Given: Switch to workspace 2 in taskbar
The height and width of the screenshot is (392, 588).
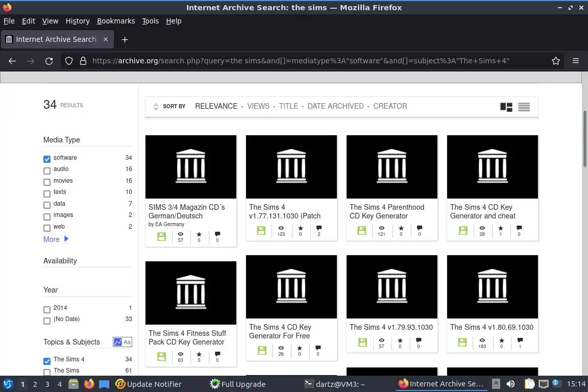Looking at the screenshot, I should coord(35,384).
